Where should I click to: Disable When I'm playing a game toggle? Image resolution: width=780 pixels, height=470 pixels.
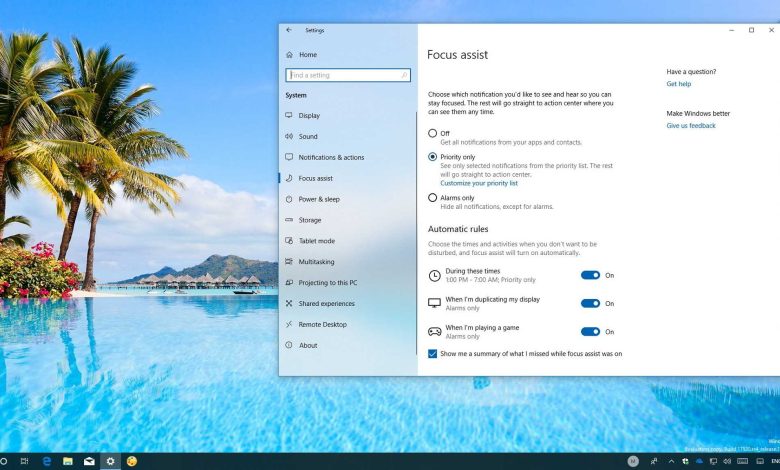[590, 331]
